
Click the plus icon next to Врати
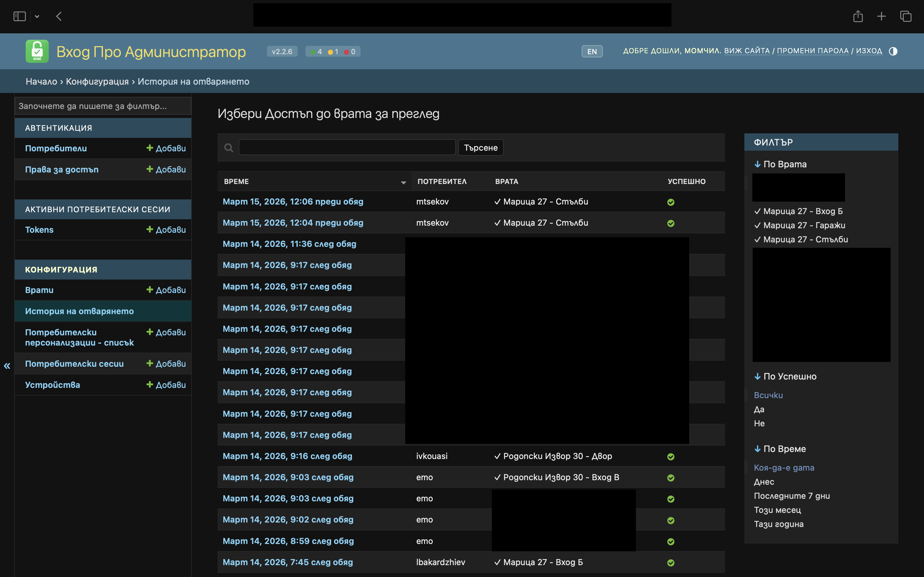(x=150, y=290)
